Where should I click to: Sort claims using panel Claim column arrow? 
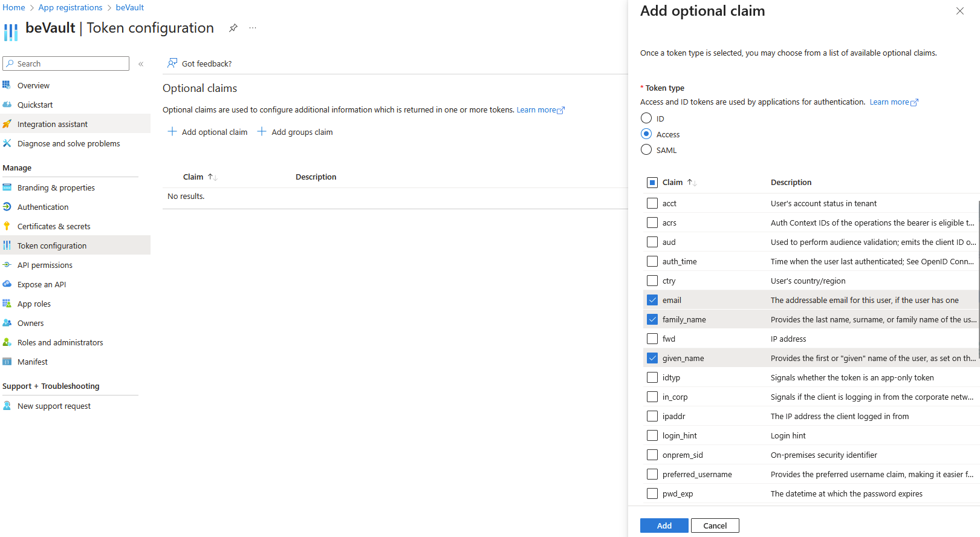click(692, 183)
